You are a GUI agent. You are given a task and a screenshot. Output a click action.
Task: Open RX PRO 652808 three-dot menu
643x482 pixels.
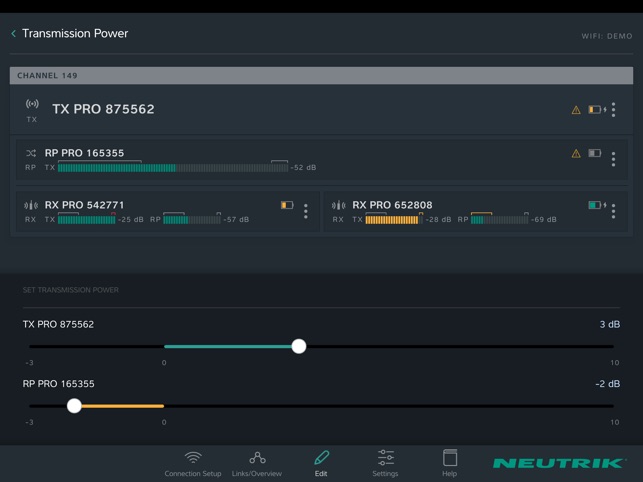click(613, 211)
